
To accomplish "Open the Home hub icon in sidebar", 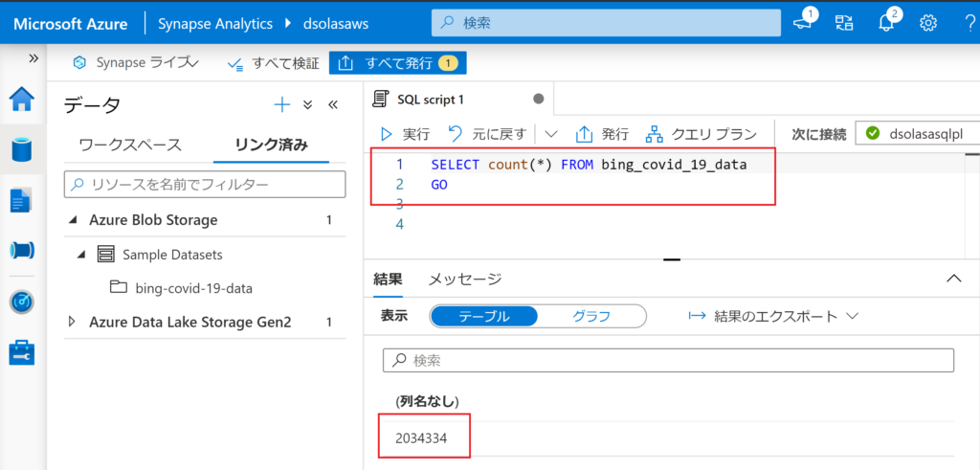I will 21,99.
